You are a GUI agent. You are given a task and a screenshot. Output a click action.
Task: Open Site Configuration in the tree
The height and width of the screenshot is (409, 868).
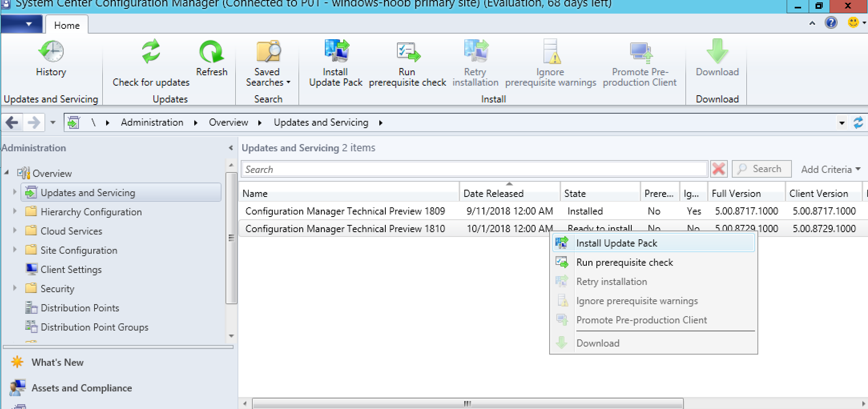pos(79,250)
